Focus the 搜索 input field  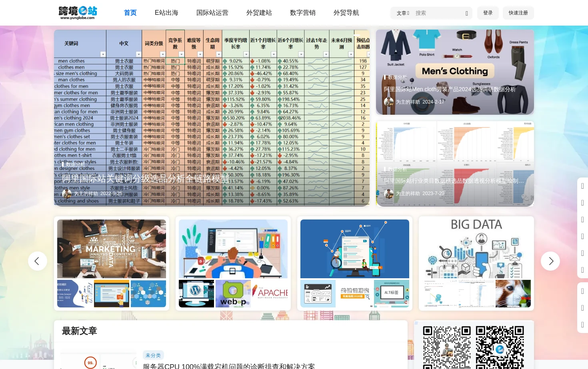(x=438, y=13)
